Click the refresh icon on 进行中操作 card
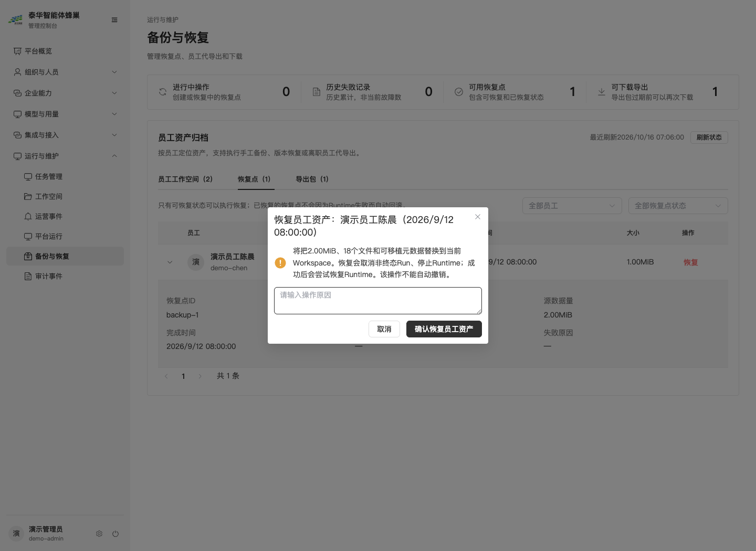 pos(163,92)
